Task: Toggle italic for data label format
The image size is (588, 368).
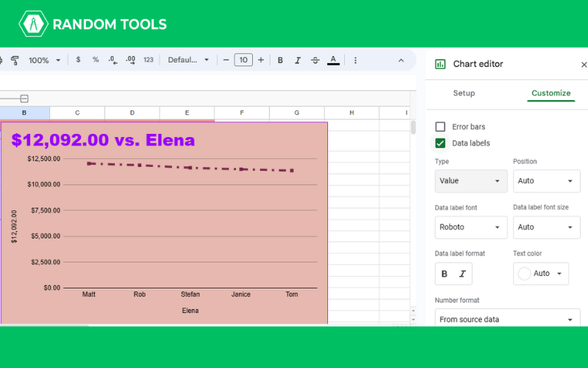Action: coord(463,274)
